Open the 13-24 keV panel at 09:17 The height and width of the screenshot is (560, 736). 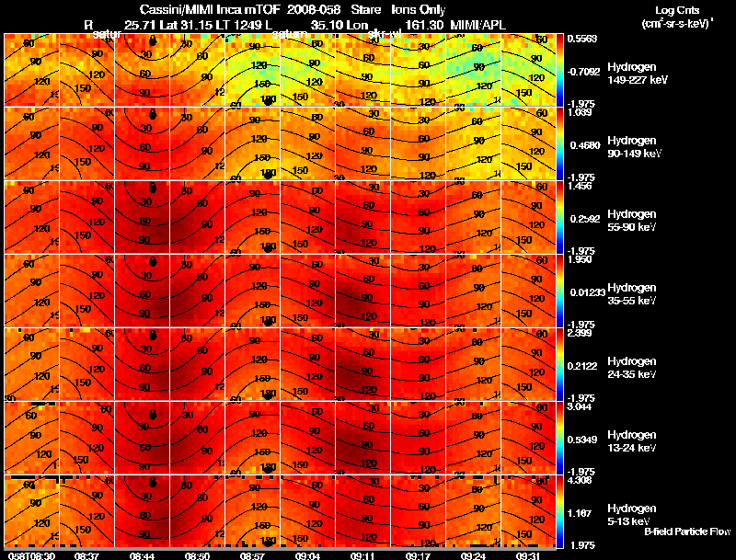click(418, 438)
